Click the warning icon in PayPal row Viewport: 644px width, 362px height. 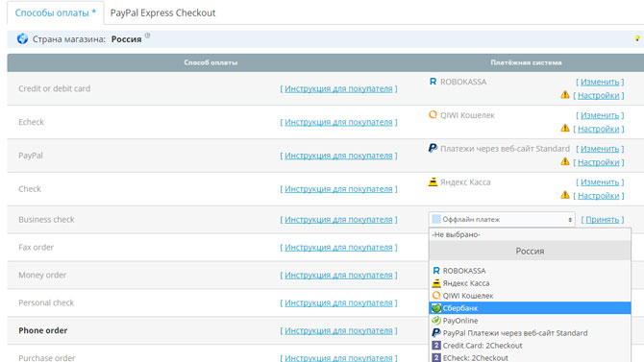[x=565, y=161]
